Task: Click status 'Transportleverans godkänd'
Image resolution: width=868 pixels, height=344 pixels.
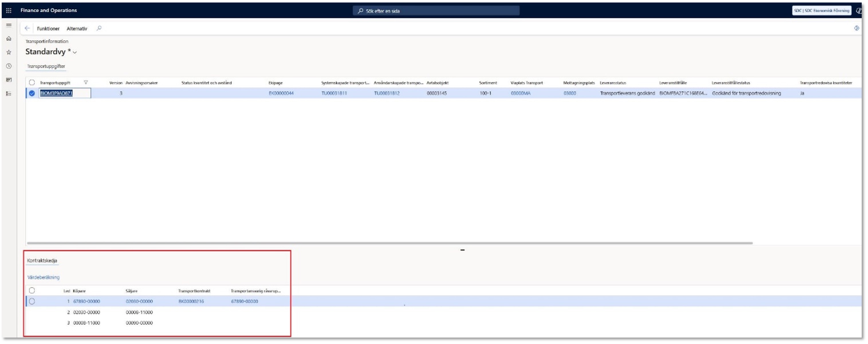Action: [x=627, y=93]
